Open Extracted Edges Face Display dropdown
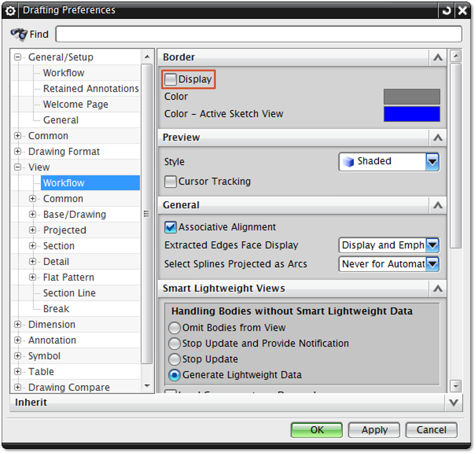Viewport: 476px width, 454px height. [432, 245]
